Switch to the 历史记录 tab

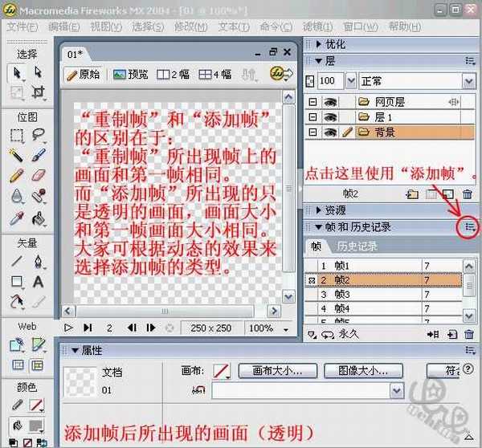(x=357, y=246)
